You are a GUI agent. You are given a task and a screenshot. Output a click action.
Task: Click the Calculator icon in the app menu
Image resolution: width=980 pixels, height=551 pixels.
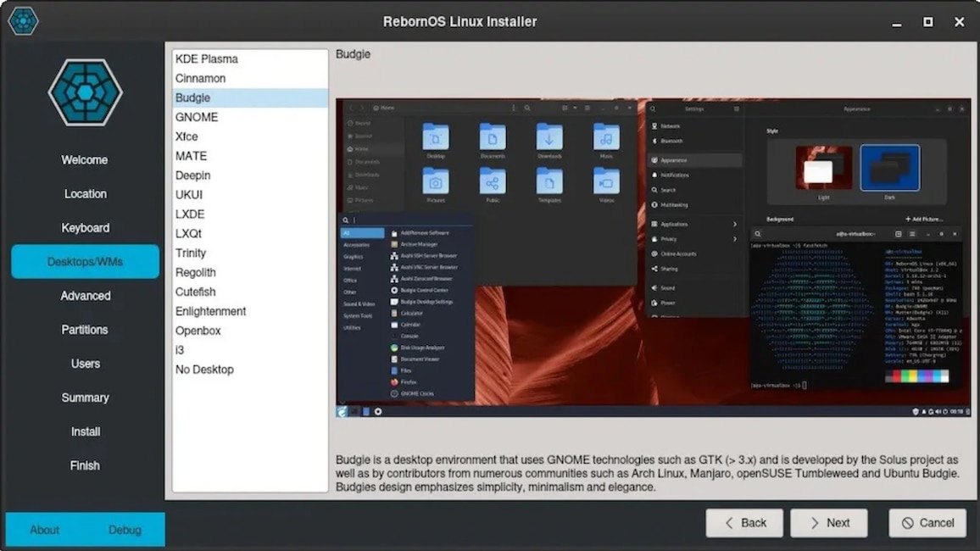[x=394, y=313]
